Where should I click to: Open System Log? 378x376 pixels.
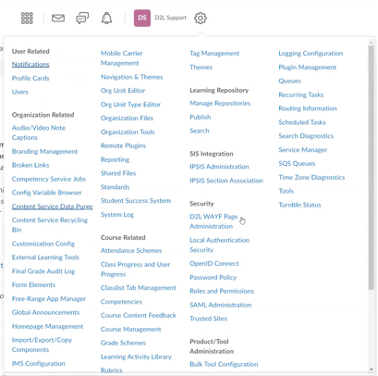point(117,214)
